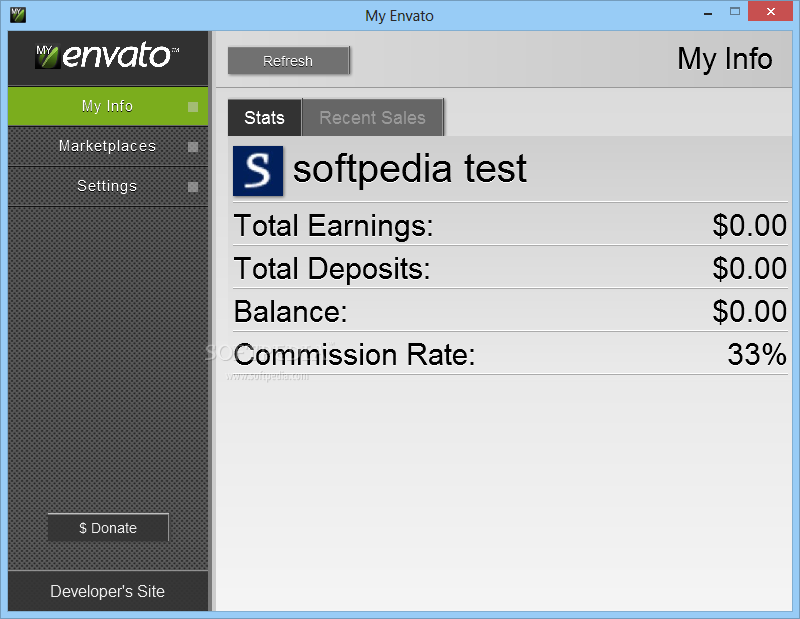Click the $ Donate button

click(x=108, y=528)
